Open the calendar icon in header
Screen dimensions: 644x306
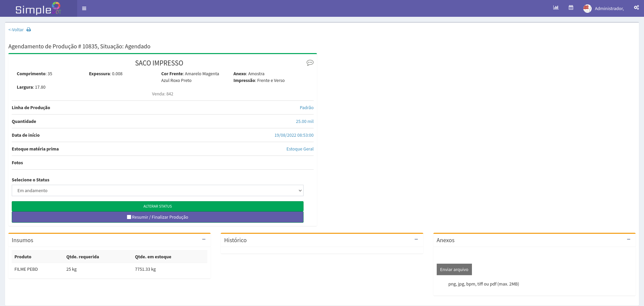click(571, 8)
